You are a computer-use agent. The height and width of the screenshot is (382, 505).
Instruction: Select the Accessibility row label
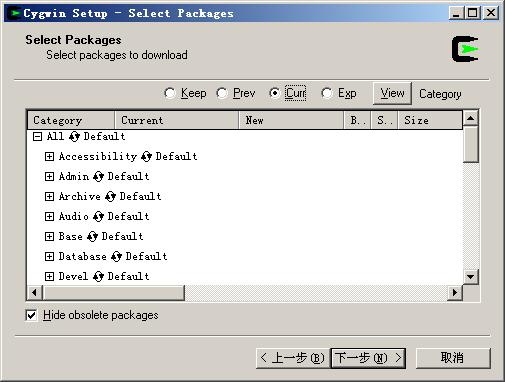[98, 156]
